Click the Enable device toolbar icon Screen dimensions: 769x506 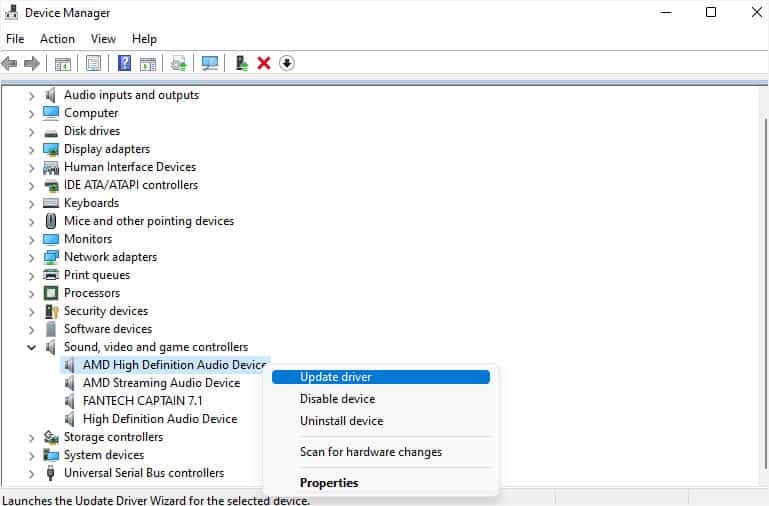pyautogui.click(x=241, y=63)
